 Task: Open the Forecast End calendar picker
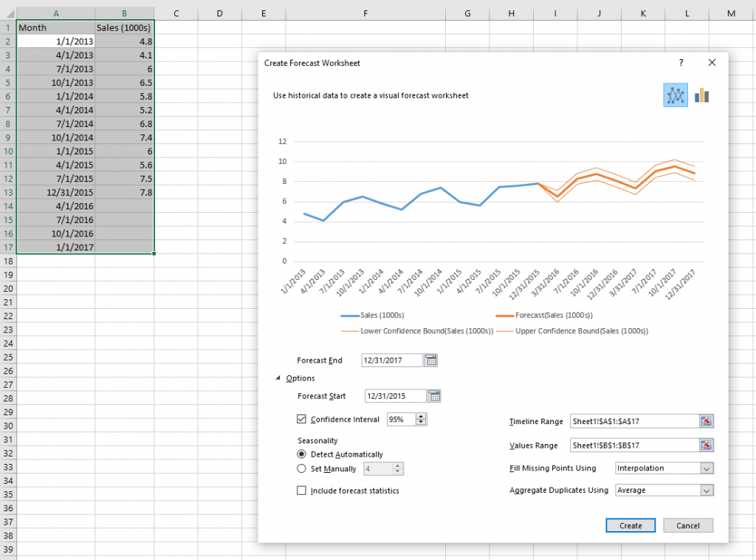[x=431, y=361]
